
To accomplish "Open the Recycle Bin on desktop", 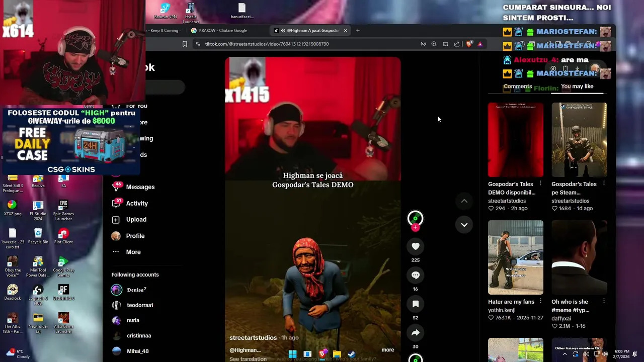I will [38, 236].
